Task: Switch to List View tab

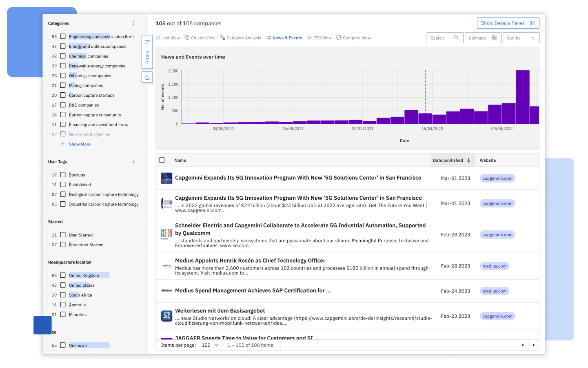Action: (x=168, y=38)
